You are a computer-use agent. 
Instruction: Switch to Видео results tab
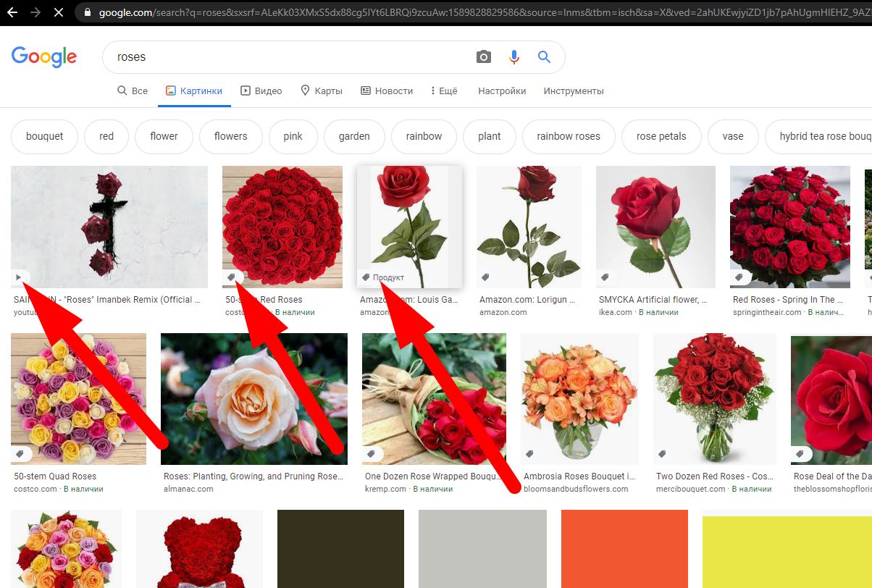coord(261,91)
